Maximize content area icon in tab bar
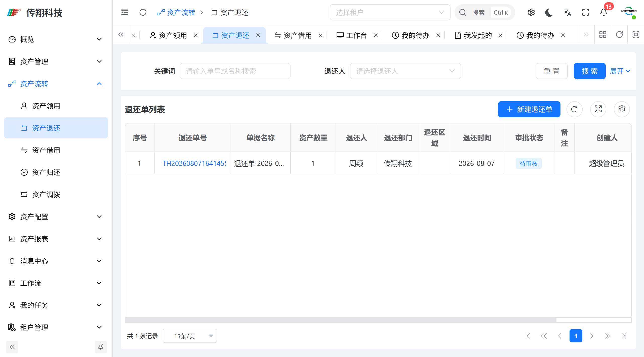644x357 pixels. coord(636,35)
